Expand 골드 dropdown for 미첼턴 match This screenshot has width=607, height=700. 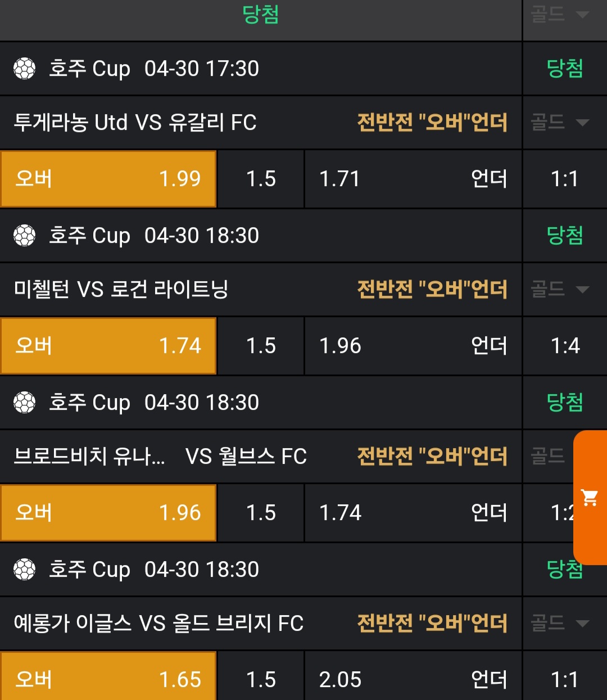(x=560, y=289)
